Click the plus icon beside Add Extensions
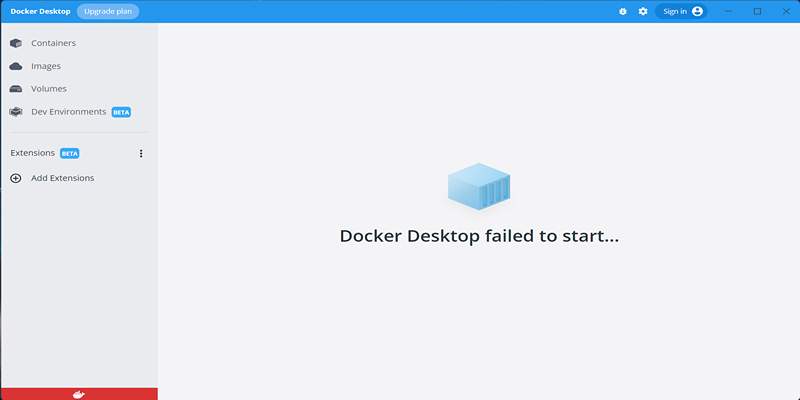The height and width of the screenshot is (400, 800). point(15,178)
